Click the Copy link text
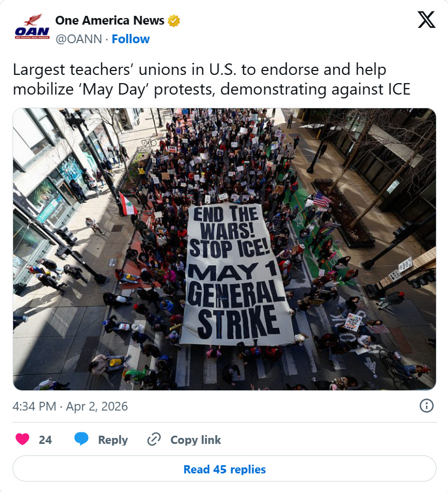Image resolution: width=448 pixels, height=492 pixels. point(196,440)
